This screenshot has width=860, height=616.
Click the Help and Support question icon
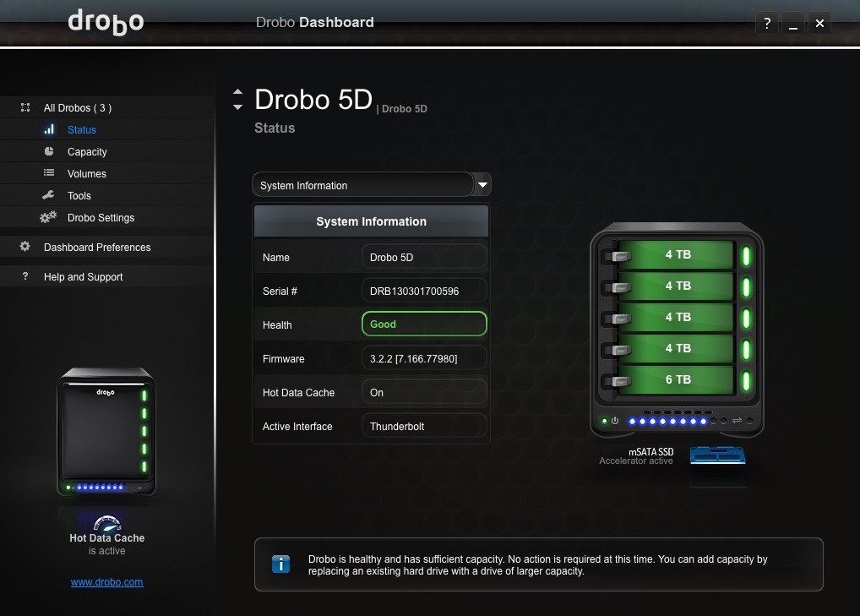[x=25, y=276]
